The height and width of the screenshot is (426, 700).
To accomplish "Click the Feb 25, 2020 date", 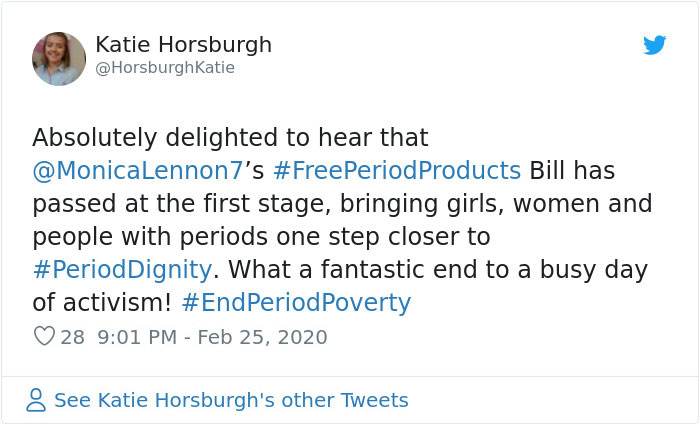I will pyautogui.click(x=262, y=337).
